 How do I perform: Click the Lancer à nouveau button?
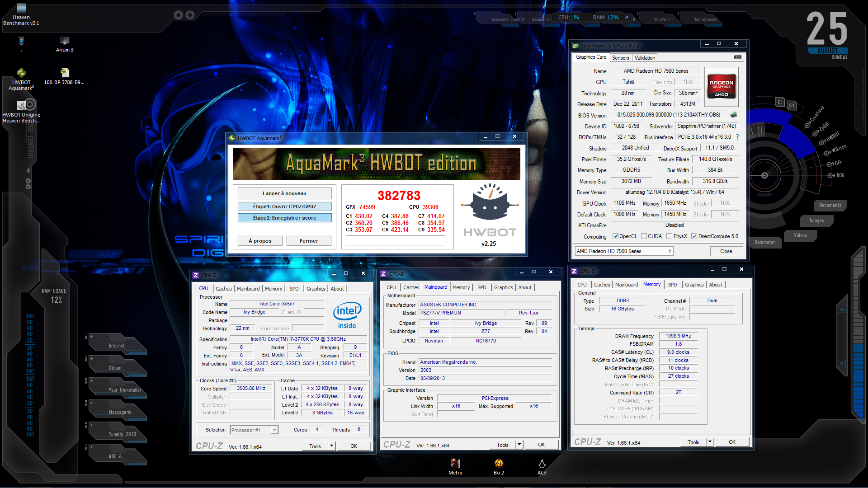(284, 193)
